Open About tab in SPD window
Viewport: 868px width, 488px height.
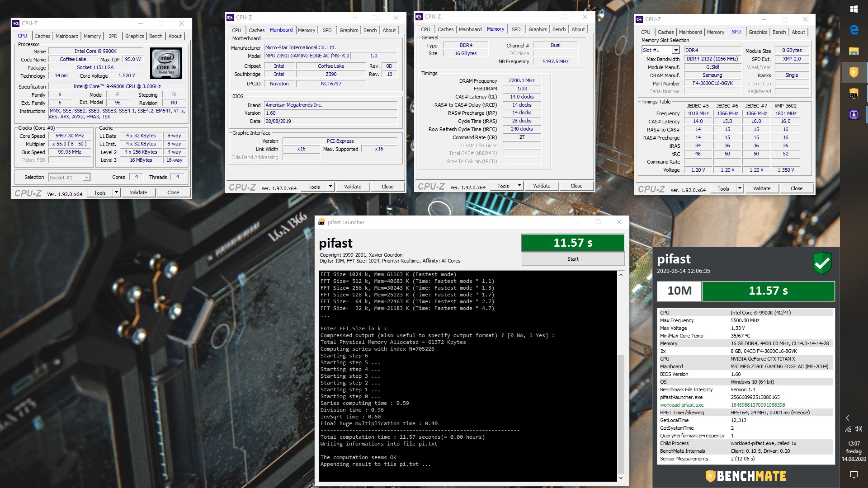coord(798,32)
